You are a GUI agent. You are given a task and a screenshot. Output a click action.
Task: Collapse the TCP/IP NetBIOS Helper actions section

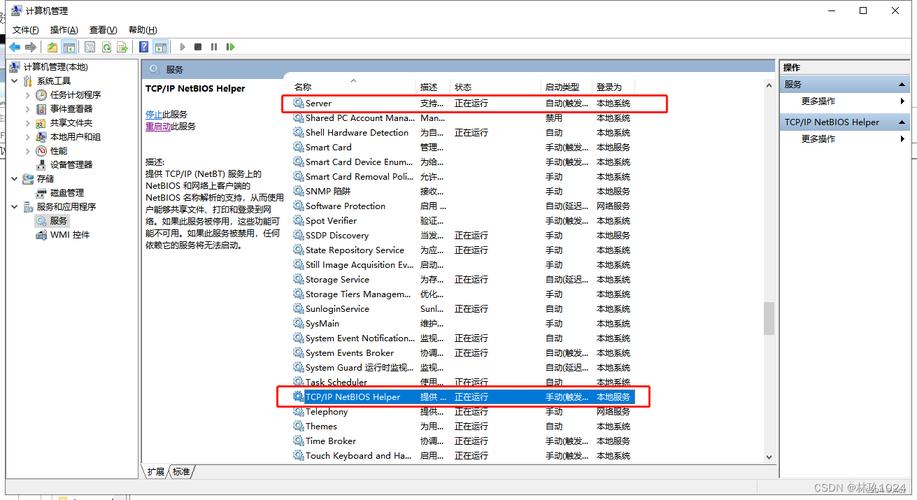click(x=902, y=122)
